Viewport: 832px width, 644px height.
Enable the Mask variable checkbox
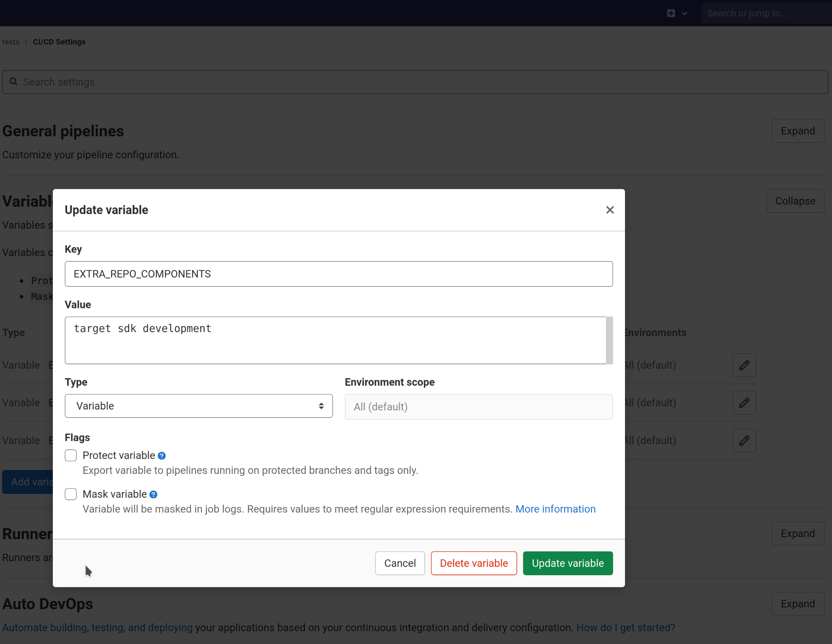tap(71, 494)
